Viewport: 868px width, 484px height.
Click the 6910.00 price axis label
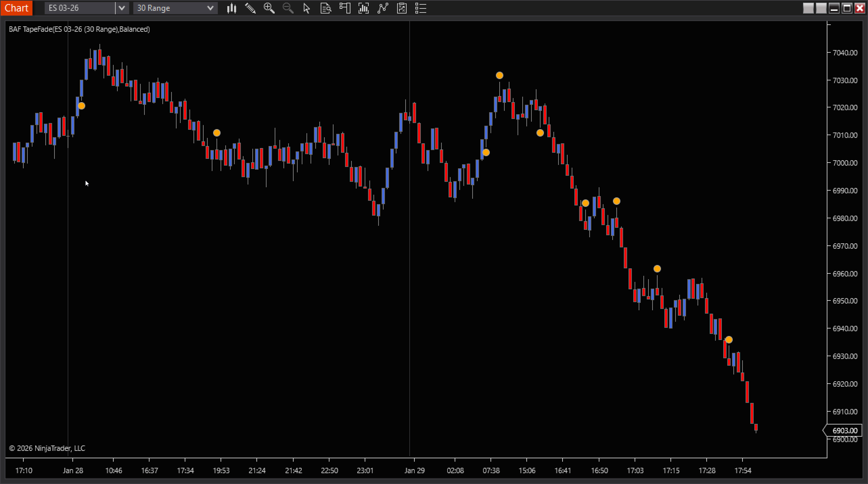pos(845,412)
